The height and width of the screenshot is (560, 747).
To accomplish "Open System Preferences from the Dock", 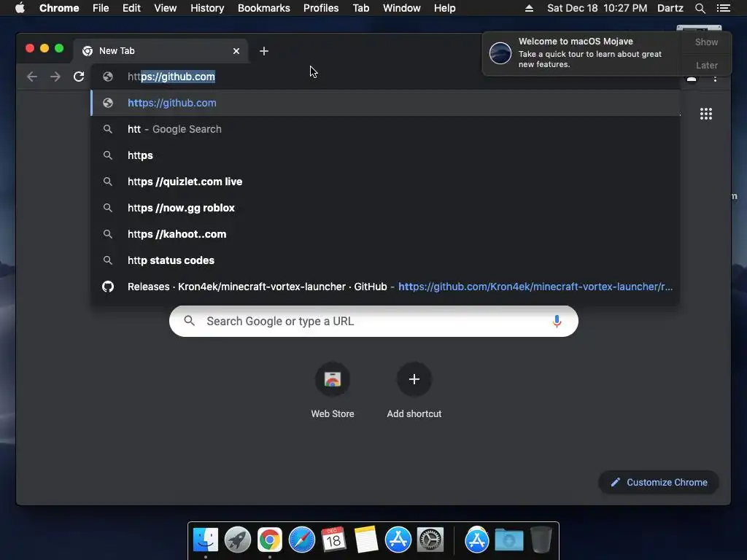I will pos(430,540).
